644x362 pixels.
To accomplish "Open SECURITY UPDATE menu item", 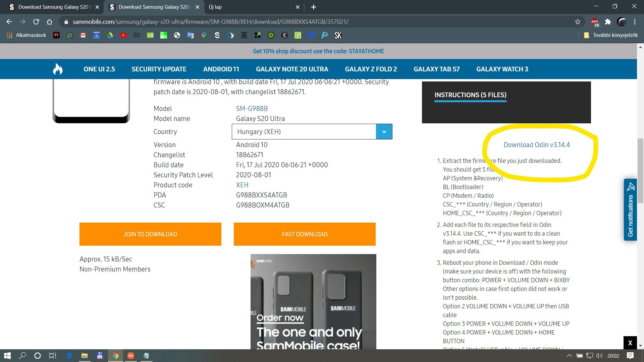I will point(159,69).
